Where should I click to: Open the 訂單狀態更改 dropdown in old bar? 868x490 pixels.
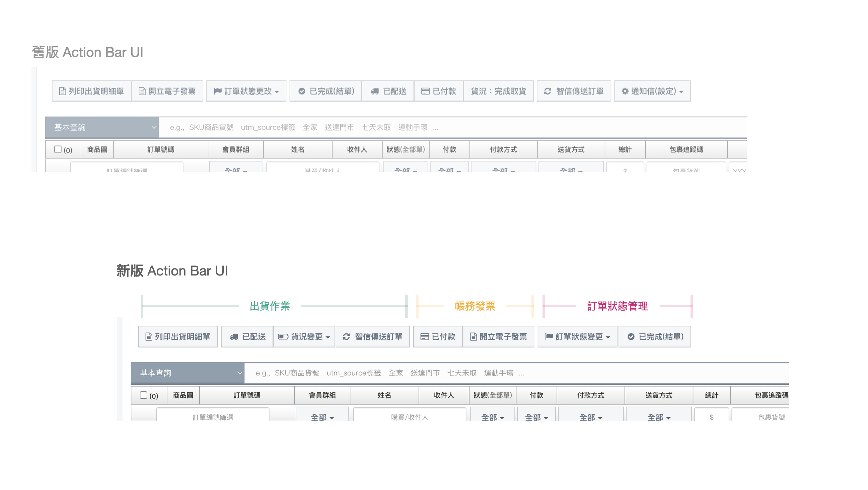(246, 91)
